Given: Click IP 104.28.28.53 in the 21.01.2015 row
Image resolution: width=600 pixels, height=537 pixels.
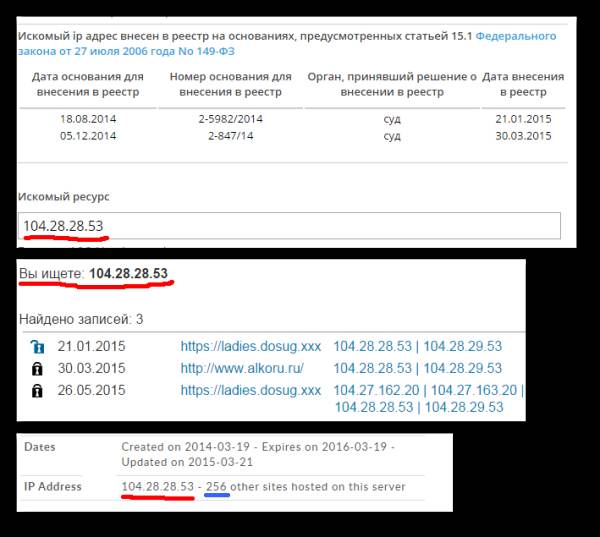Looking at the screenshot, I should click(373, 346).
